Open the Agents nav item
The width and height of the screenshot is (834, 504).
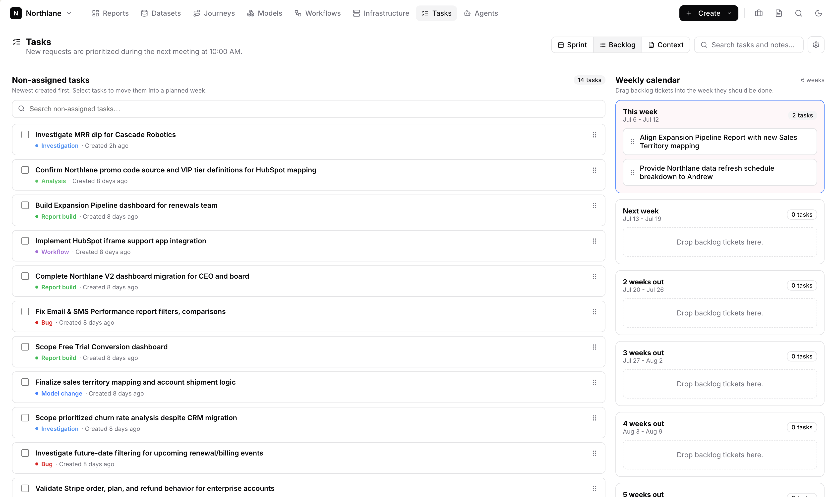click(x=481, y=13)
